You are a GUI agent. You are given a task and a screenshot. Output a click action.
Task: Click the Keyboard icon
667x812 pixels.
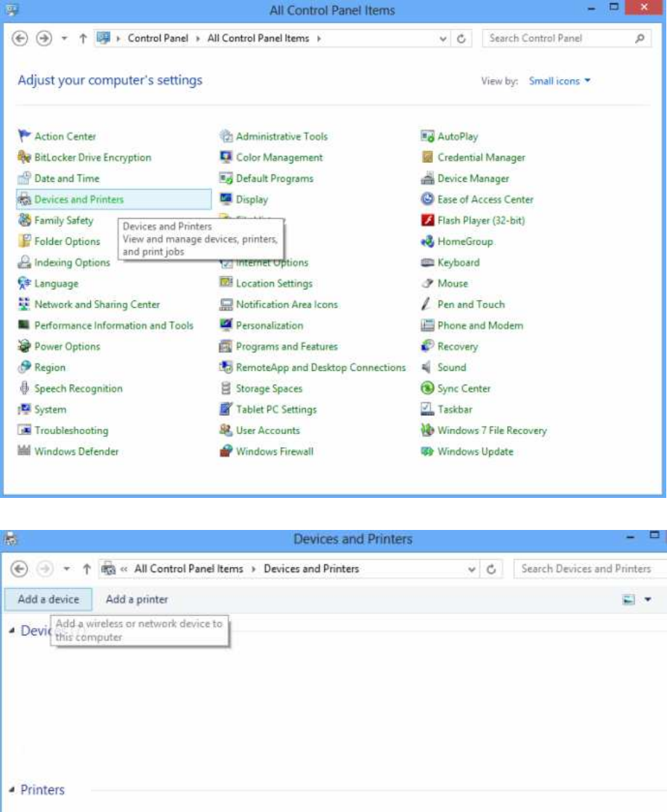pos(427,262)
